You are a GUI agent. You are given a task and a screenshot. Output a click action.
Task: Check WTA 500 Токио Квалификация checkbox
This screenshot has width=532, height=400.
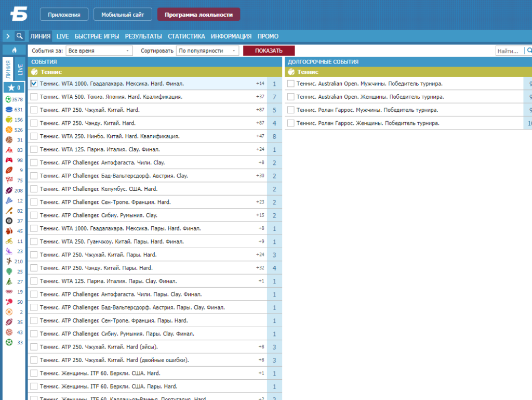(34, 97)
